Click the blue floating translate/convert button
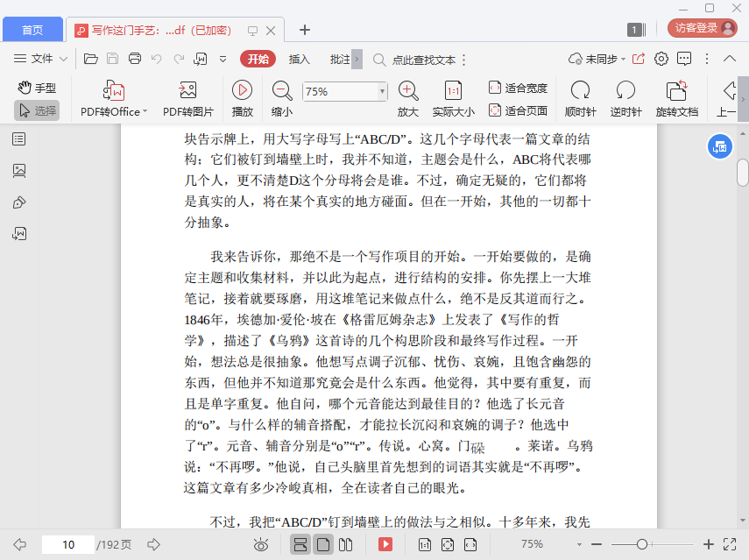Image resolution: width=749 pixels, height=560 pixels. [720, 147]
